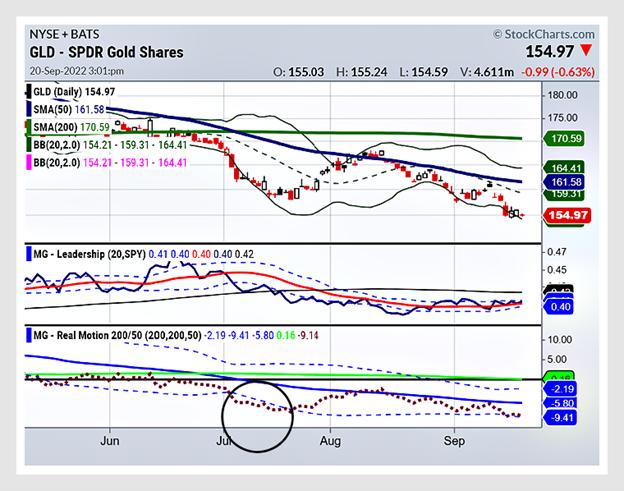The width and height of the screenshot is (624, 491).
Task: Click the Sep date axis label
Action: pos(454,441)
